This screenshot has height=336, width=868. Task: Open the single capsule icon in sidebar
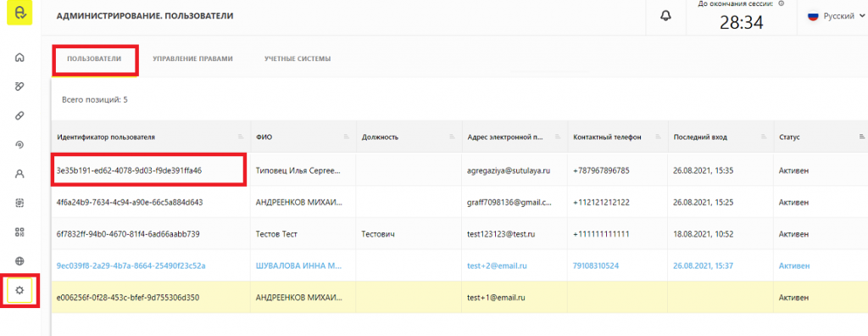[20, 115]
